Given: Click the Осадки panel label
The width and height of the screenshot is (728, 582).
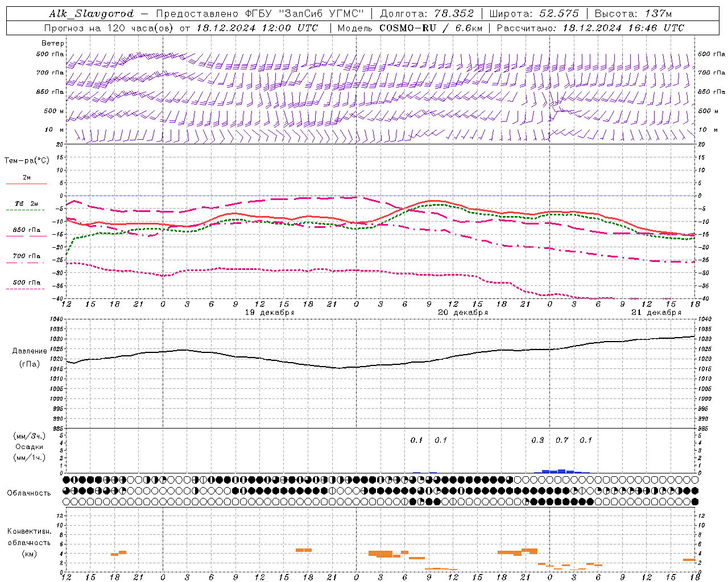Looking at the screenshot, I should pyautogui.click(x=30, y=447).
